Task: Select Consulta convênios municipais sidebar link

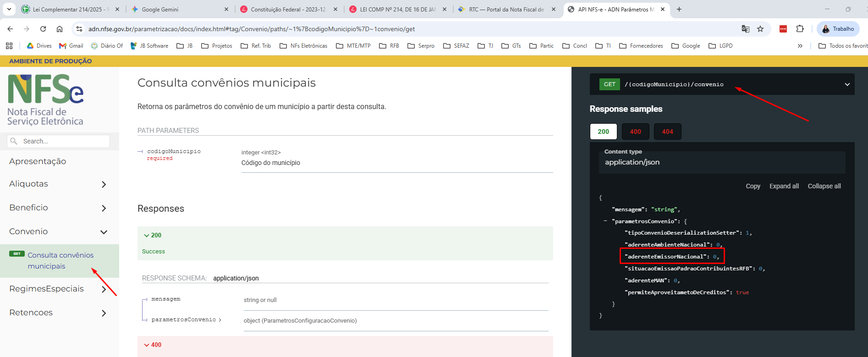Action: pos(60,261)
